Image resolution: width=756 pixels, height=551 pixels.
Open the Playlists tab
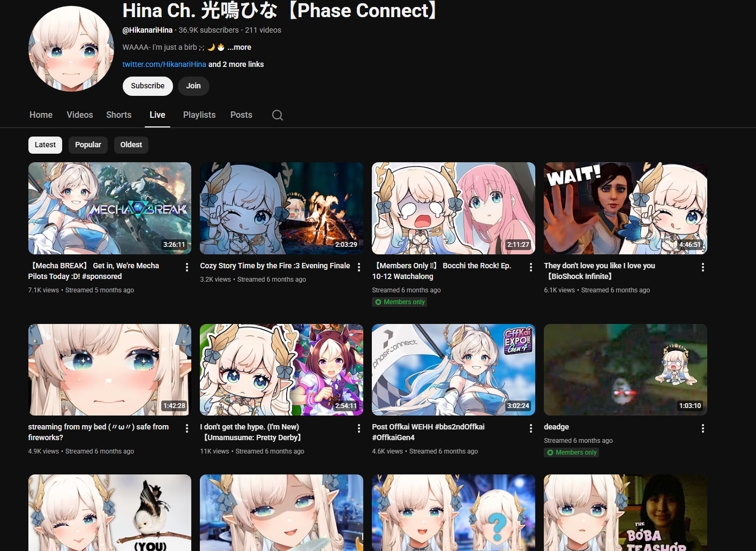click(199, 115)
